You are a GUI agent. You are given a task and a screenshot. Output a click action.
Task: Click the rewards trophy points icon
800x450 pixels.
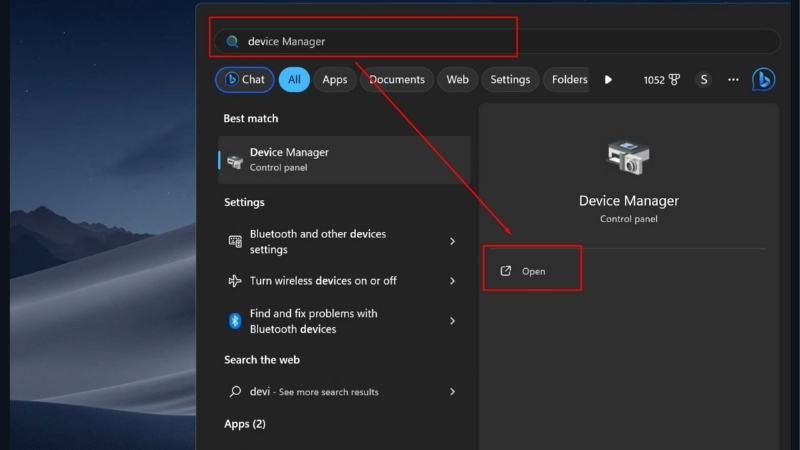click(x=675, y=80)
